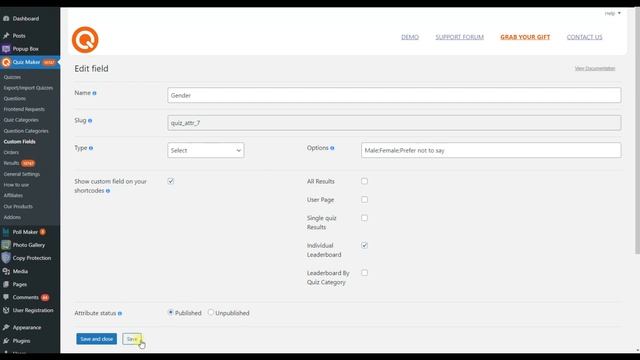640x360 pixels.
Task: Open the DEMO link
Action: coord(410,37)
